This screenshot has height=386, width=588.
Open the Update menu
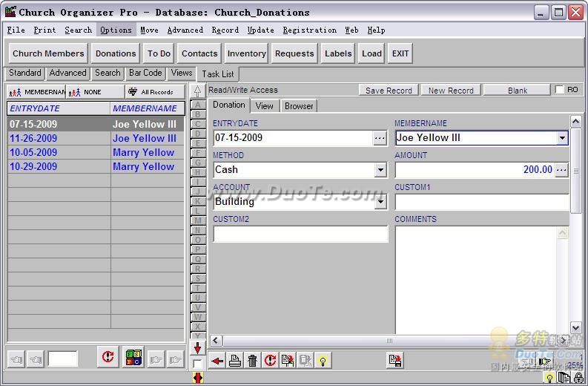260,30
